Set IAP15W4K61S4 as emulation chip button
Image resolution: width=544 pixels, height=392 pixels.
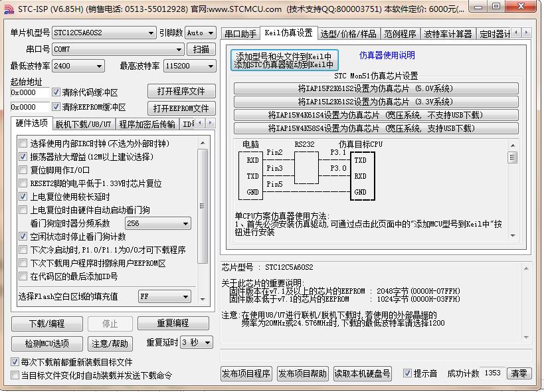[376, 115]
